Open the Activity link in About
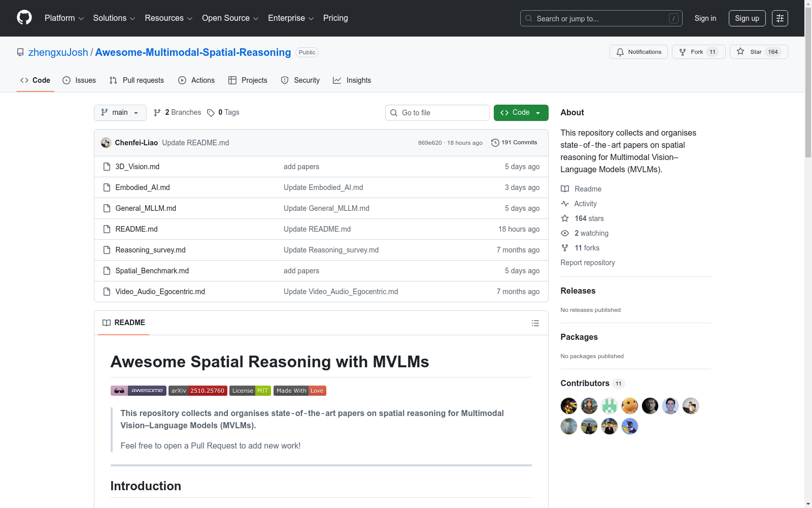Screen dimensions: 812x508 (x=579, y=204)
